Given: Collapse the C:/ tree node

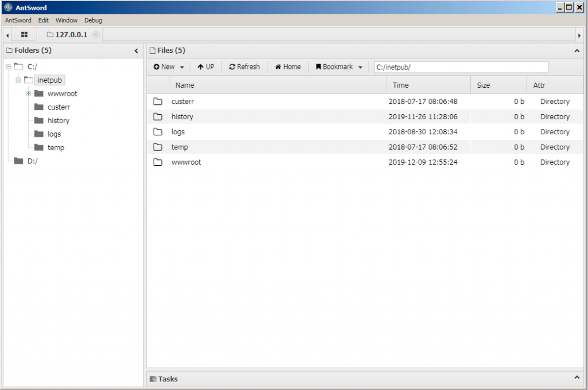Looking at the screenshot, I should click(8, 67).
